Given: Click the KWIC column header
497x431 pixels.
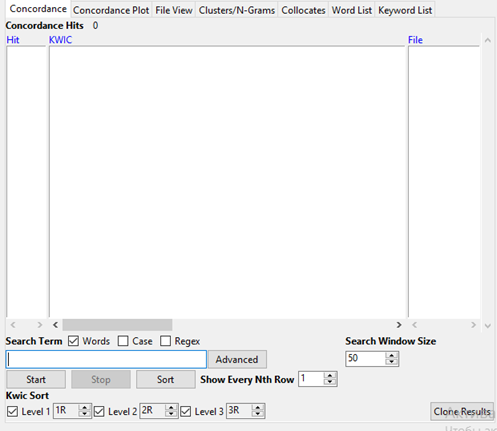Looking at the screenshot, I should click(60, 40).
